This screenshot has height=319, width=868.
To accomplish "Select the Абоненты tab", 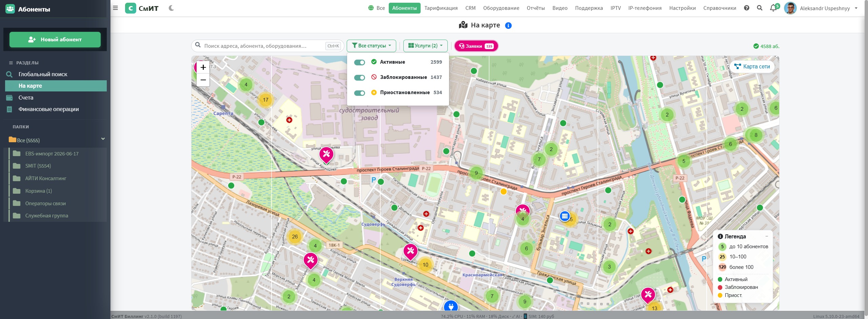I will pyautogui.click(x=404, y=8).
